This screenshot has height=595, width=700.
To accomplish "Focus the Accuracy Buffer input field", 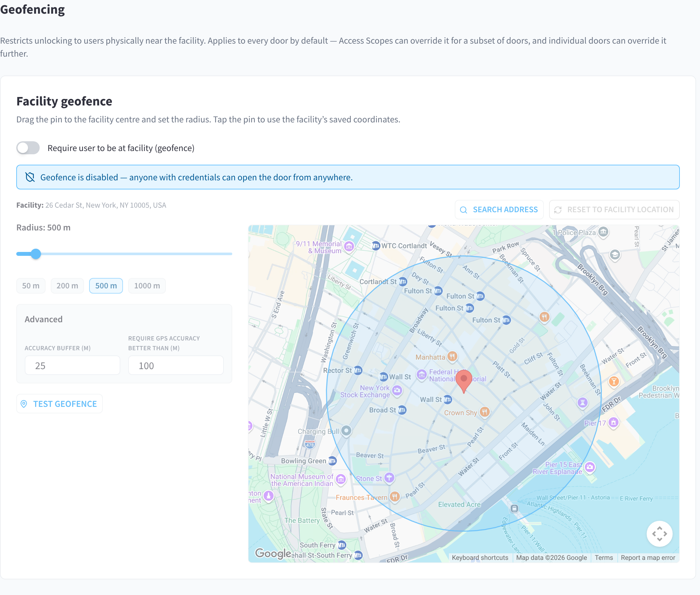I will 73,366.
